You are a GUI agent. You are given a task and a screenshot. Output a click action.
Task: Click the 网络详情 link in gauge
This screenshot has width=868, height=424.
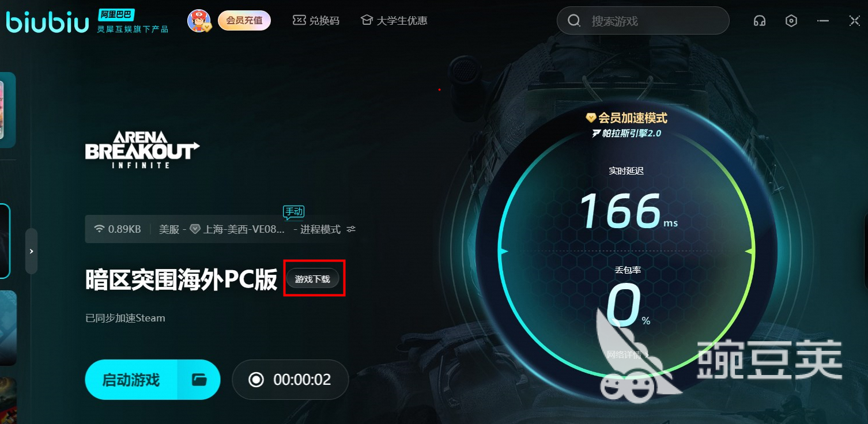pos(624,354)
